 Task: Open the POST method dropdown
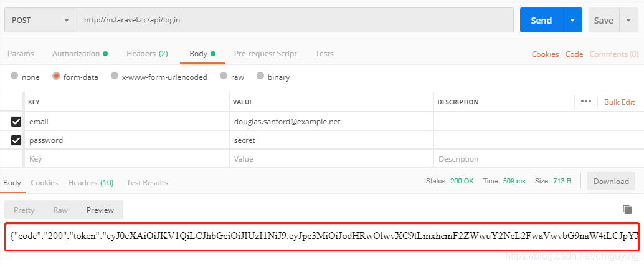[x=40, y=20]
